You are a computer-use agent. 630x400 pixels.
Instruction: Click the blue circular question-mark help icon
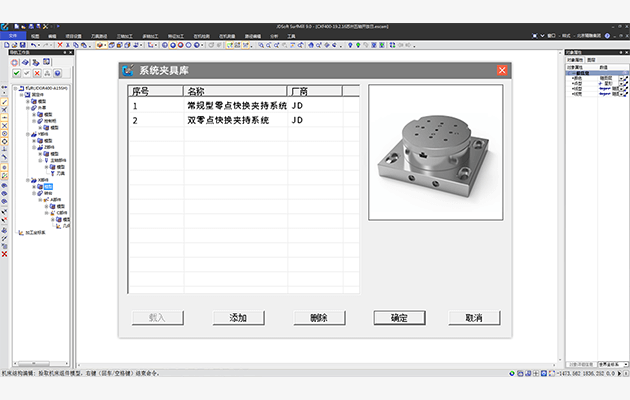pyautogui.click(x=607, y=36)
